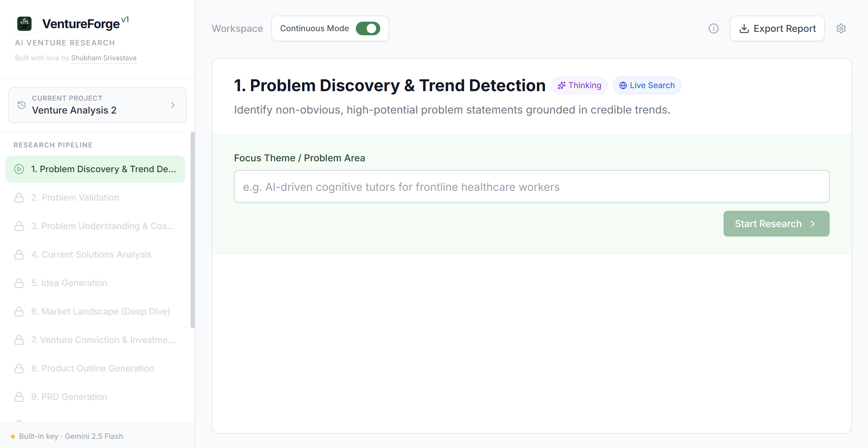
Task: Open the info circle icon
Action: click(713, 28)
